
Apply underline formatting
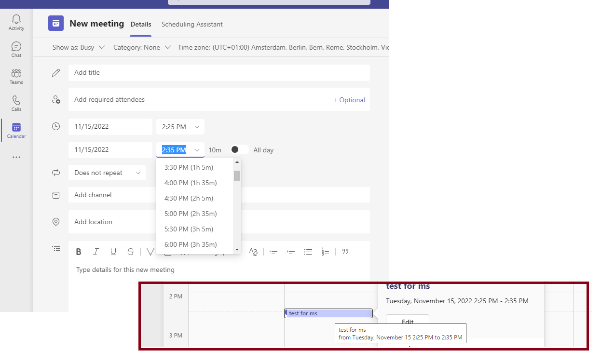pyautogui.click(x=113, y=252)
